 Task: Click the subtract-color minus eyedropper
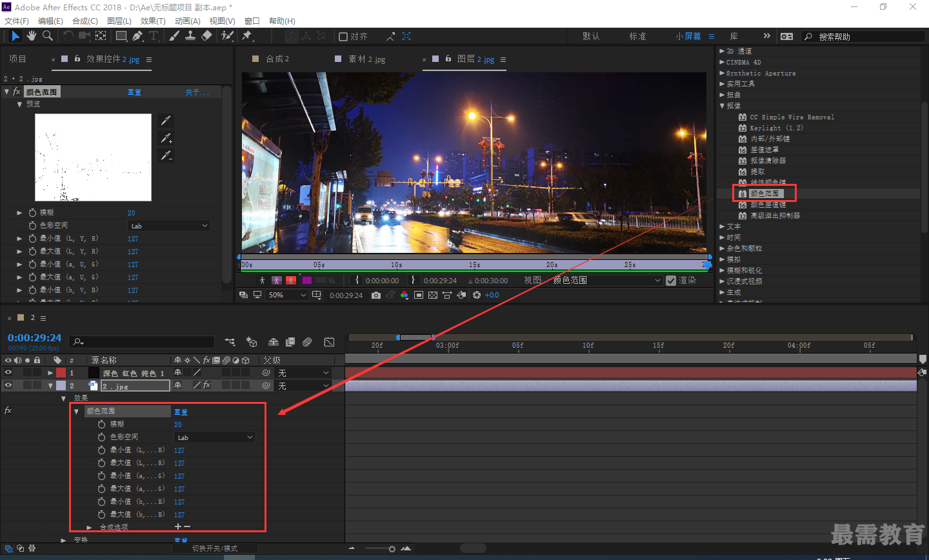(x=166, y=155)
